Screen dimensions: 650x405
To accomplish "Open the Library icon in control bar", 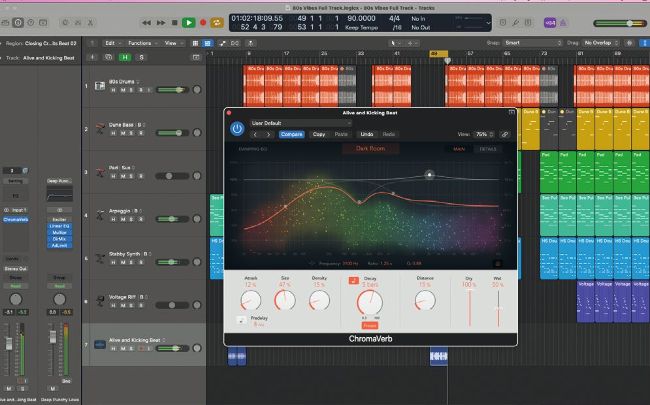I will 5,23.
